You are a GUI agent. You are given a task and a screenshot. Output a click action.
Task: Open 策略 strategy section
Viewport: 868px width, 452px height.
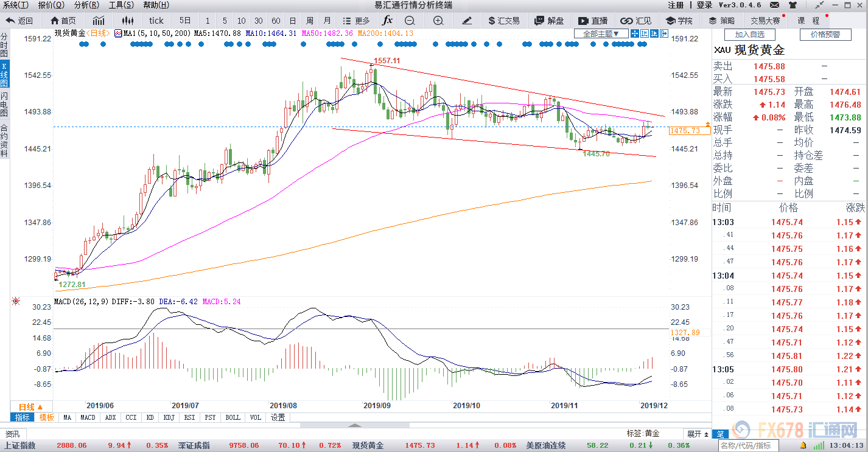[721, 21]
